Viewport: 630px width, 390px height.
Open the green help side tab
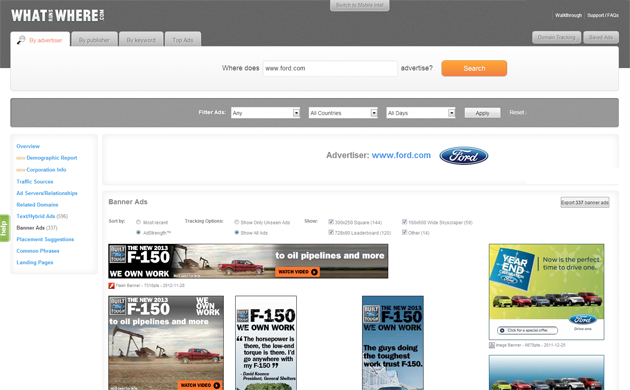(4, 228)
